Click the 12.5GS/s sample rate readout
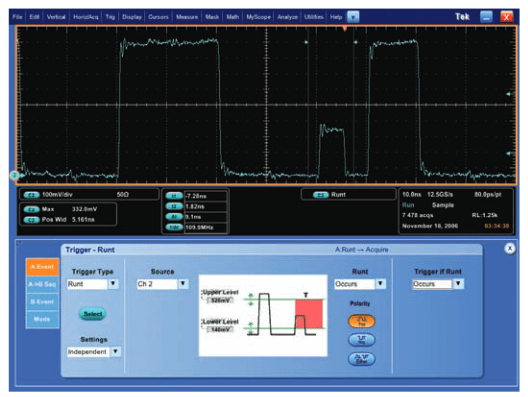This screenshot has width=528, height=397. [x=440, y=195]
